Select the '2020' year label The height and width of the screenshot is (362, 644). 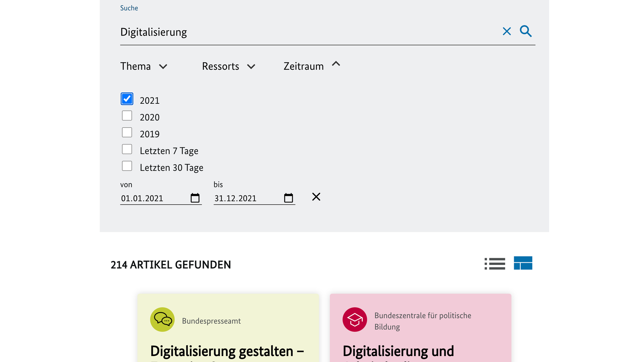(150, 117)
